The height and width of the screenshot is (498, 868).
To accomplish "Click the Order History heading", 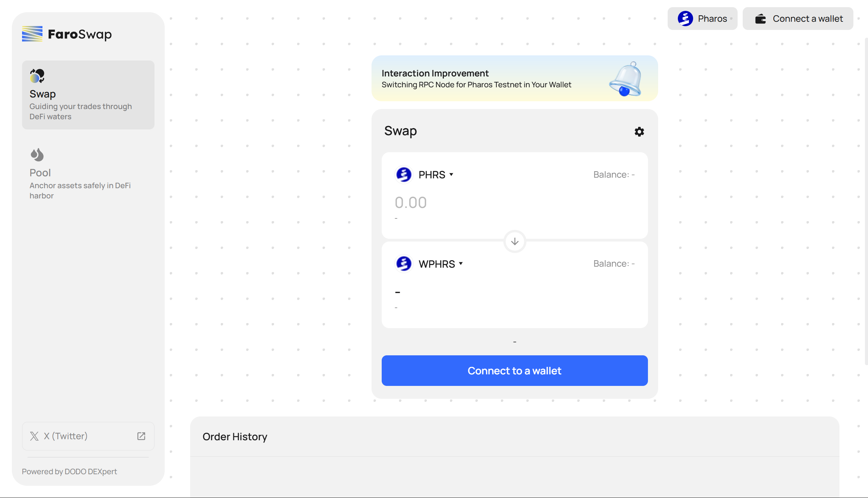I will pos(235,437).
